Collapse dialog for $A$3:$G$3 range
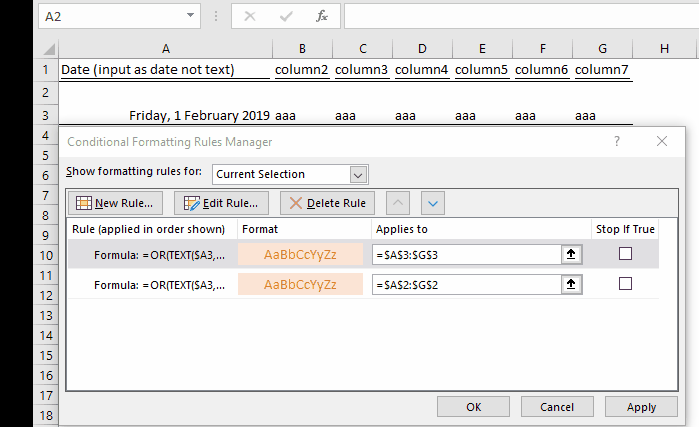Image resolution: width=699 pixels, height=427 pixels. [x=573, y=254]
